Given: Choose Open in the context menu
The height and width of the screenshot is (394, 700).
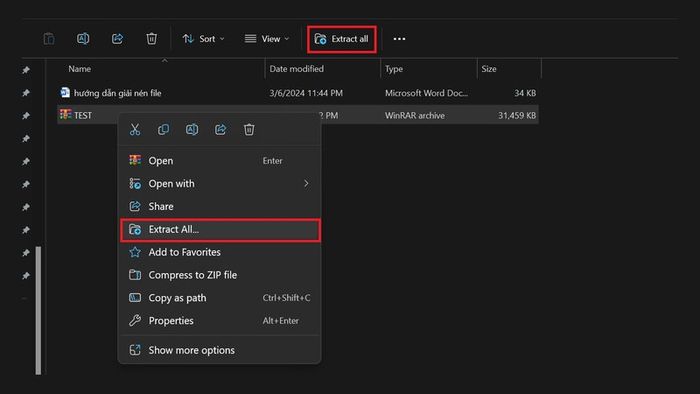Looking at the screenshot, I should 220,161.
